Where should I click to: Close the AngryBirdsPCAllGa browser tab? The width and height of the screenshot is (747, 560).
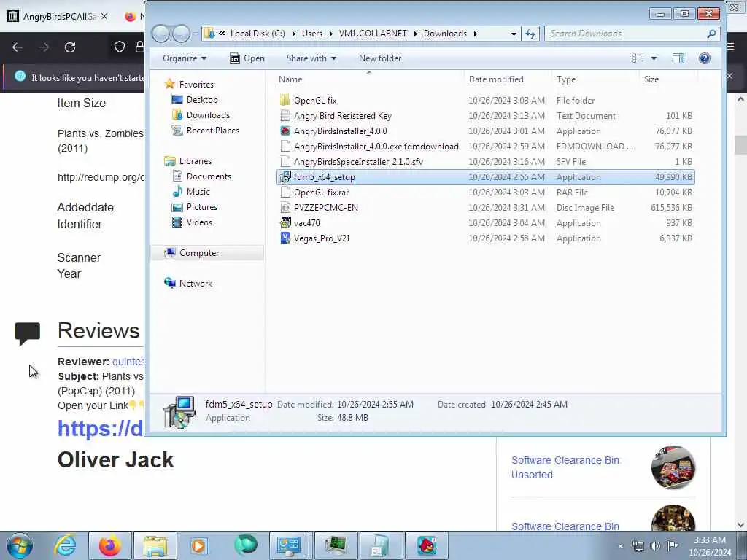tap(104, 16)
